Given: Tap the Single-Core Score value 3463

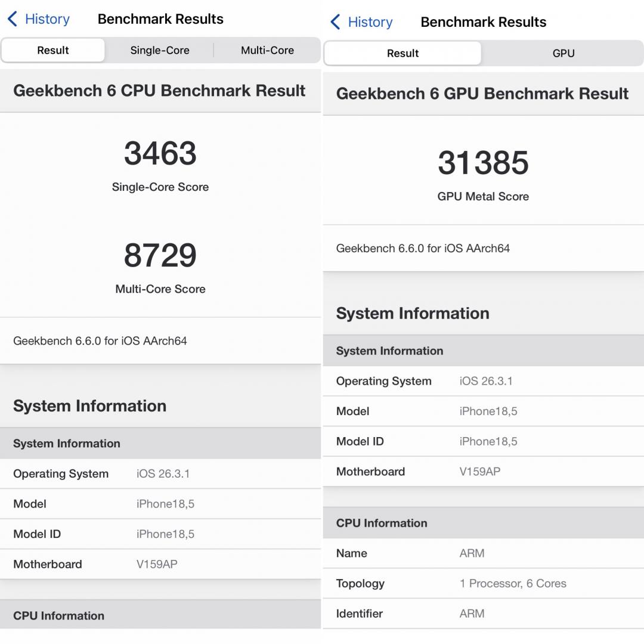Looking at the screenshot, I should point(161,154).
